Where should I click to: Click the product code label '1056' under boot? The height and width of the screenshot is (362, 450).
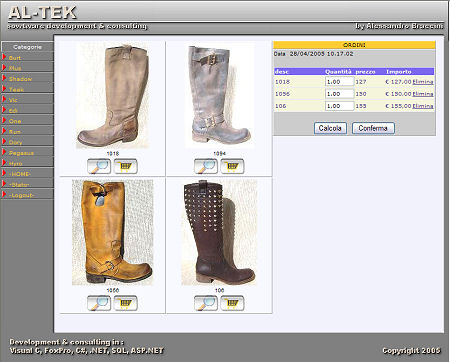[x=112, y=290]
